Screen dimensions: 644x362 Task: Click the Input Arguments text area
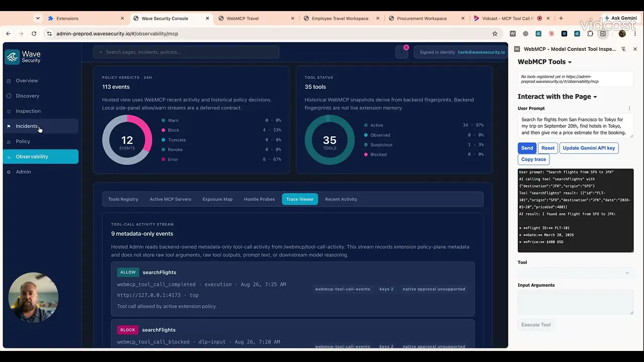click(x=576, y=302)
